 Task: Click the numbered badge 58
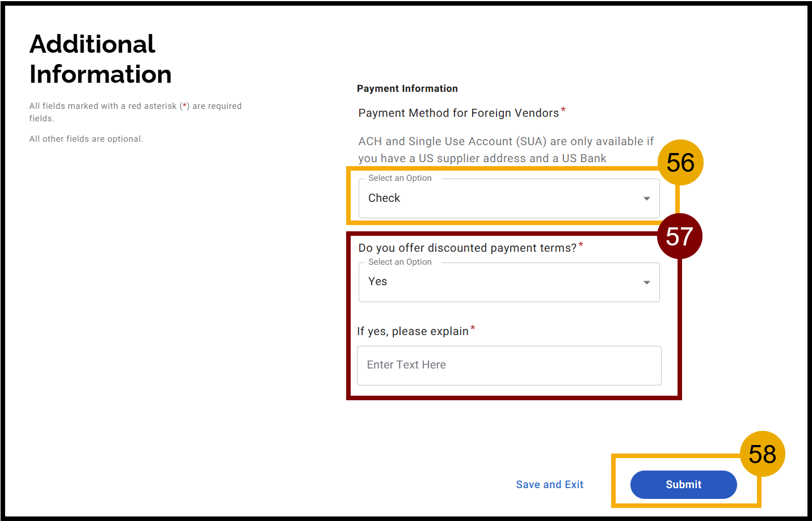tap(763, 454)
